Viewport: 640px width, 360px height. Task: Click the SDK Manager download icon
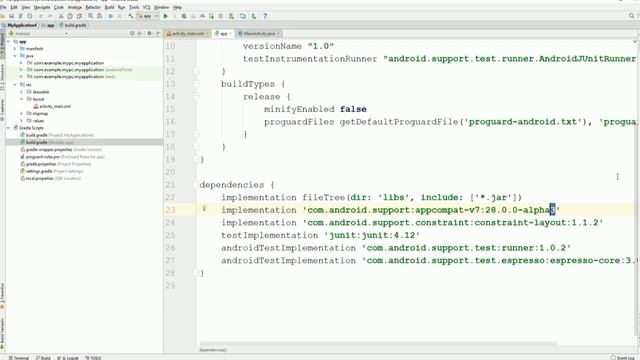tap(253, 16)
